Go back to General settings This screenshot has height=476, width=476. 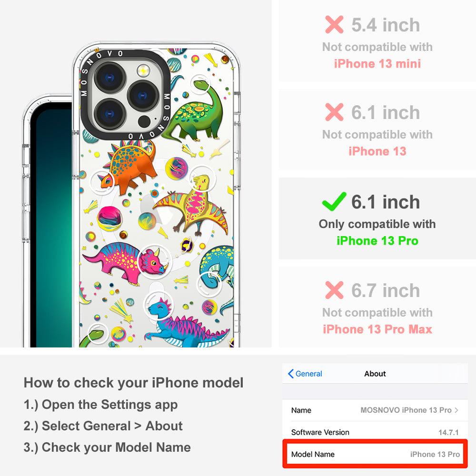pyautogui.click(x=305, y=374)
